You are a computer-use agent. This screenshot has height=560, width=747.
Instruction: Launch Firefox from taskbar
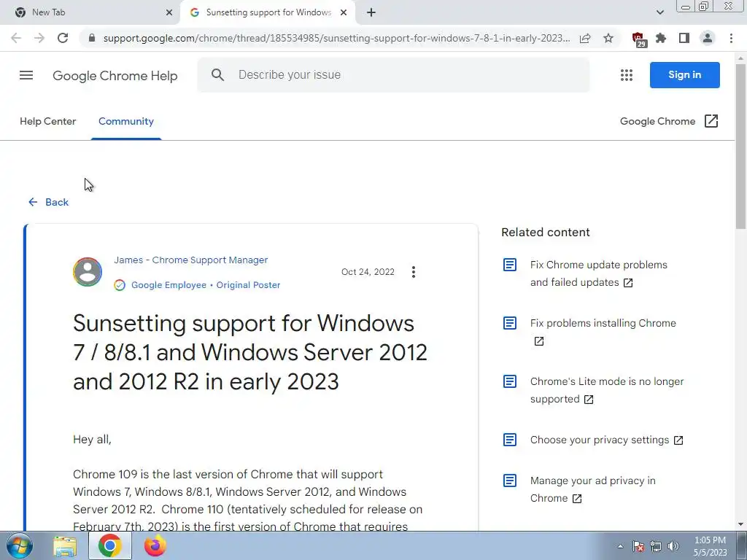pyautogui.click(x=155, y=545)
